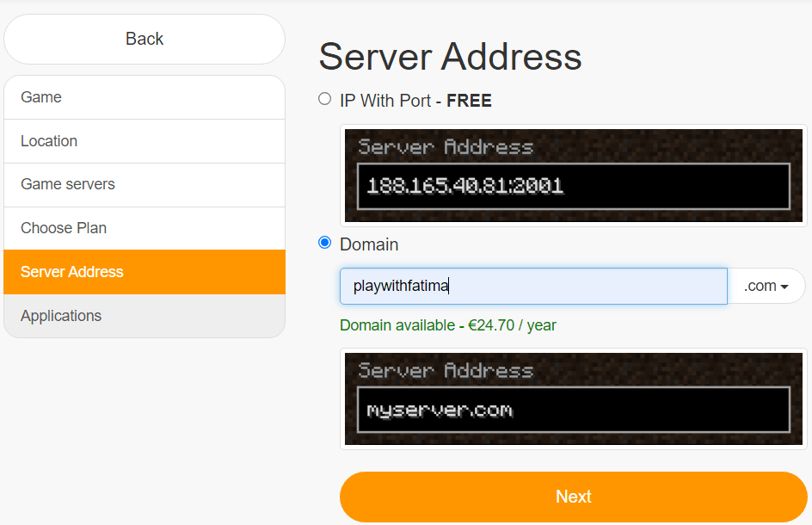Open the .com domain extension dropdown

(766, 286)
